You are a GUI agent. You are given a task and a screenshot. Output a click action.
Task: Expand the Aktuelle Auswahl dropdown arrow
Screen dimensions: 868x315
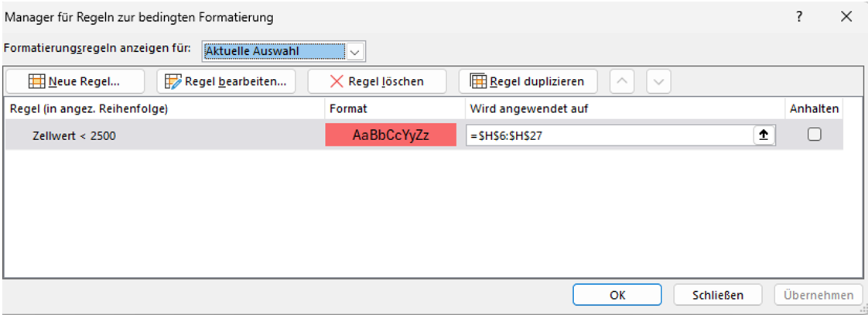coord(355,52)
